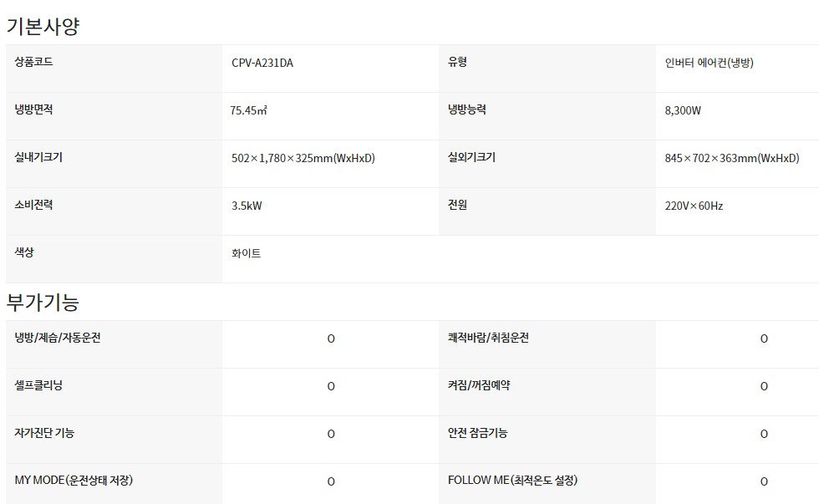The width and height of the screenshot is (819, 504).
Task: Click the 부가기능 section heading
Action: [x=43, y=302]
